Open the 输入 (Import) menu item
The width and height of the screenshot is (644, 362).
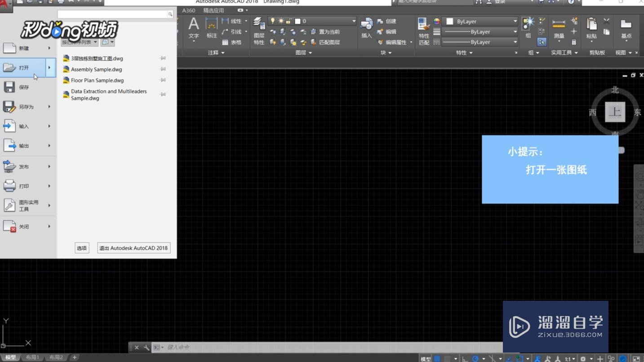coord(28,126)
